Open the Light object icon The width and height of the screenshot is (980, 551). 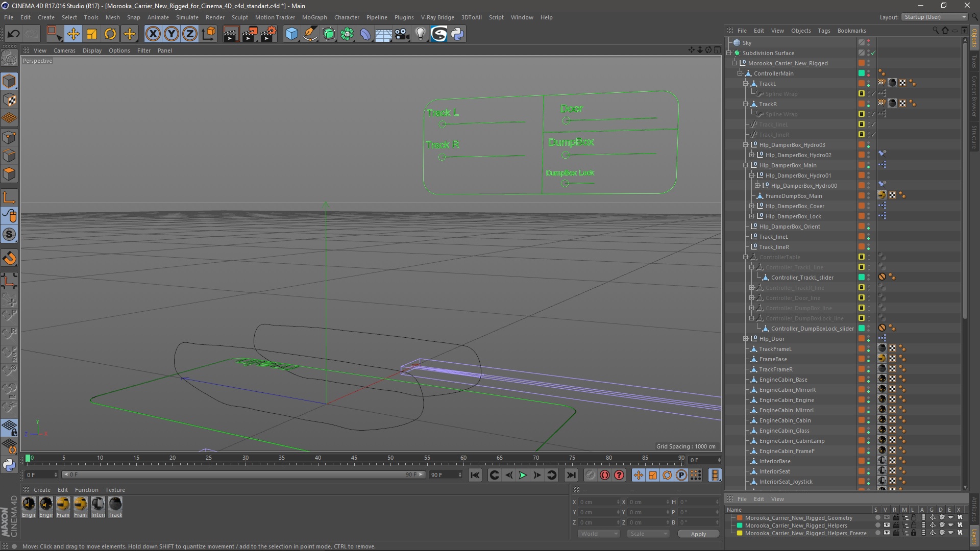(420, 34)
